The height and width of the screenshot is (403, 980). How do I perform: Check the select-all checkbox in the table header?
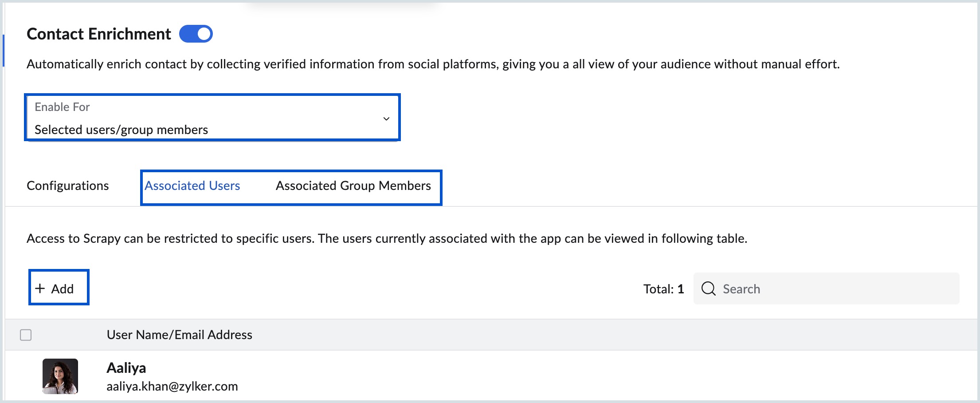pos(25,335)
